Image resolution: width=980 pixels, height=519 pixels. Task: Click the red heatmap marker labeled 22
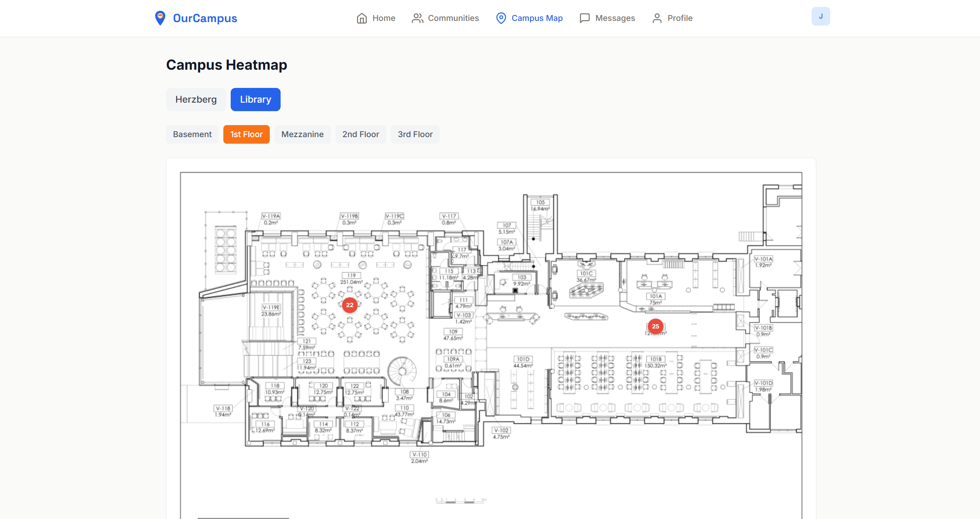pos(350,305)
